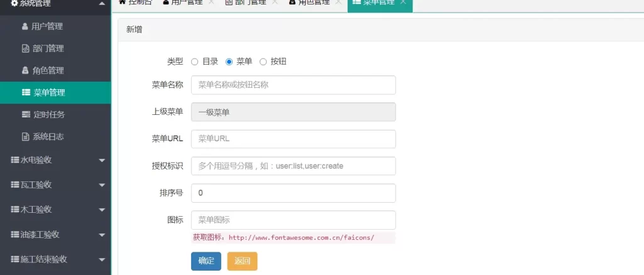Select the 按钮 type radio button
644x275 pixels.
(264, 62)
